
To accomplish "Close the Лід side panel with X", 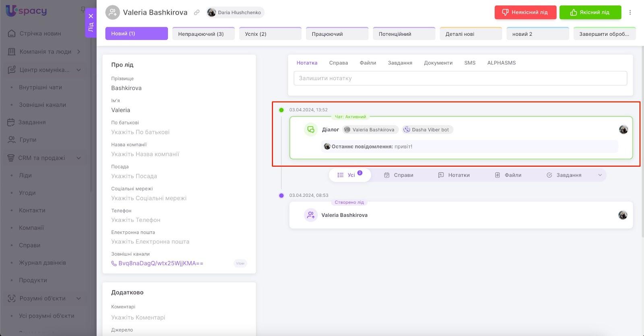I will point(91,16).
